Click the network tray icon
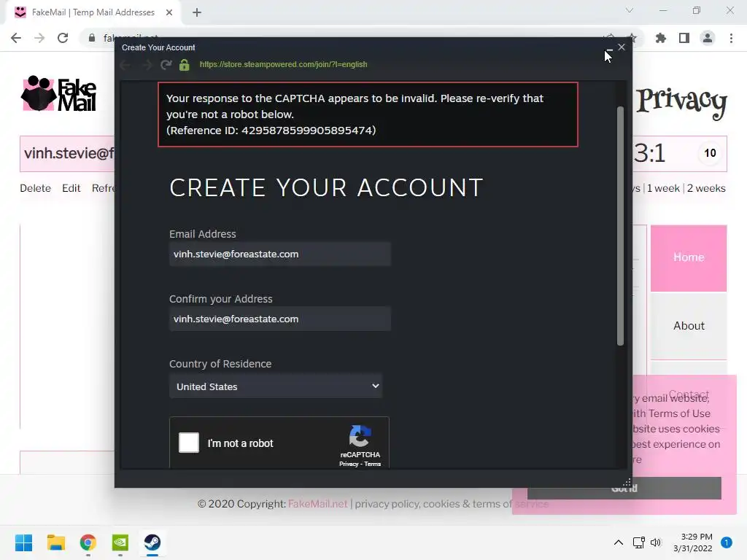 point(638,542)
